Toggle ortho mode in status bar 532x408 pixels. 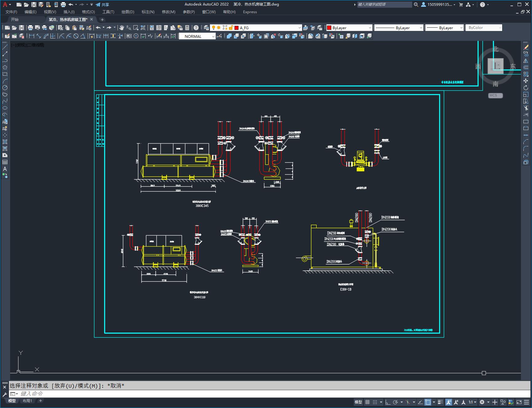388,402
